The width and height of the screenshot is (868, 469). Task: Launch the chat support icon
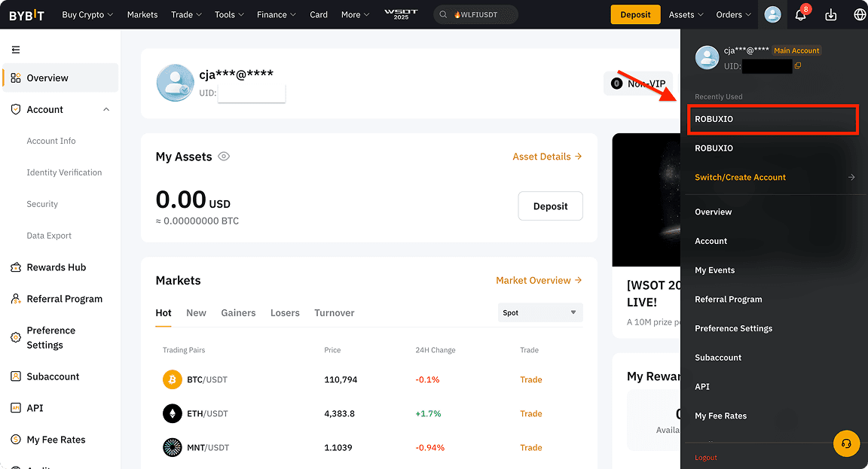(846, 443)
